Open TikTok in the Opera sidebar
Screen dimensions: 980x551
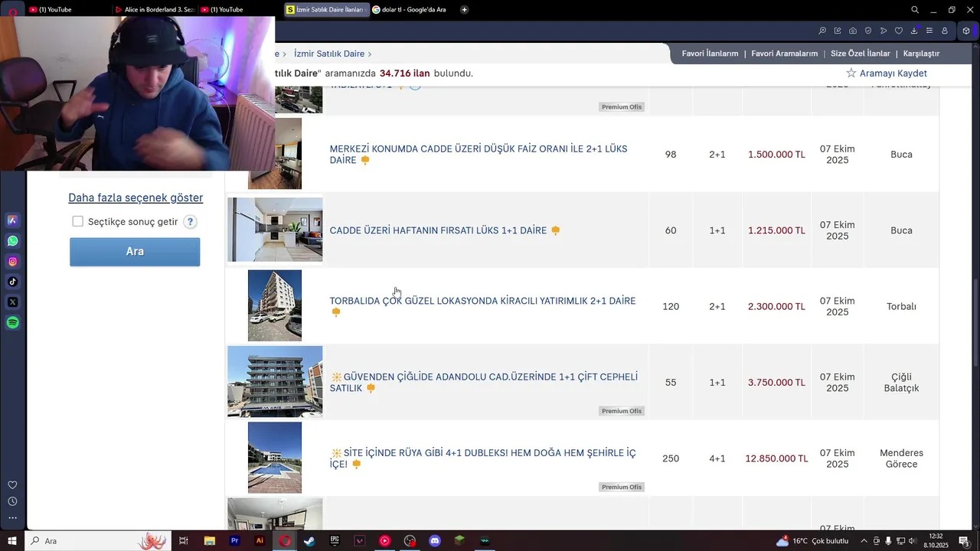click(12, 282)
